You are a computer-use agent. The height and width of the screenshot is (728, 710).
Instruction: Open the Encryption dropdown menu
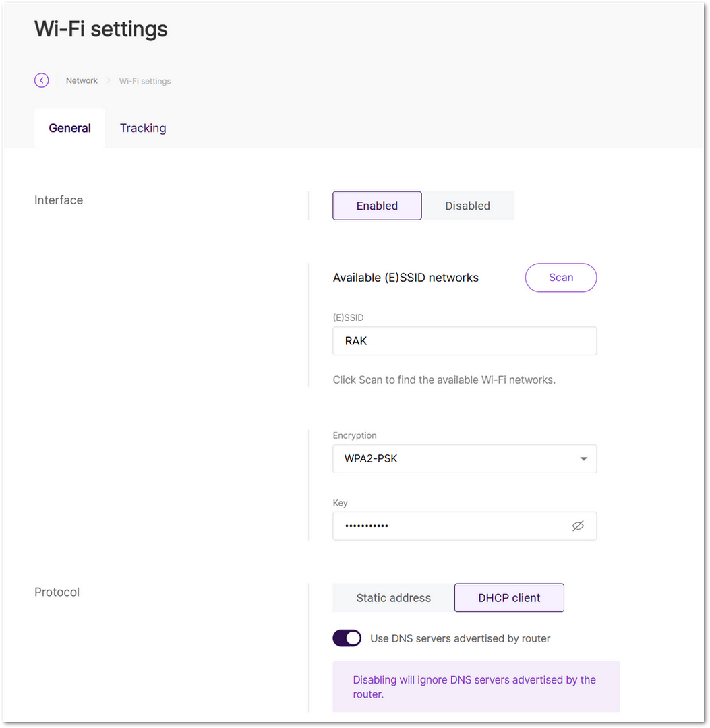(465, 458)
